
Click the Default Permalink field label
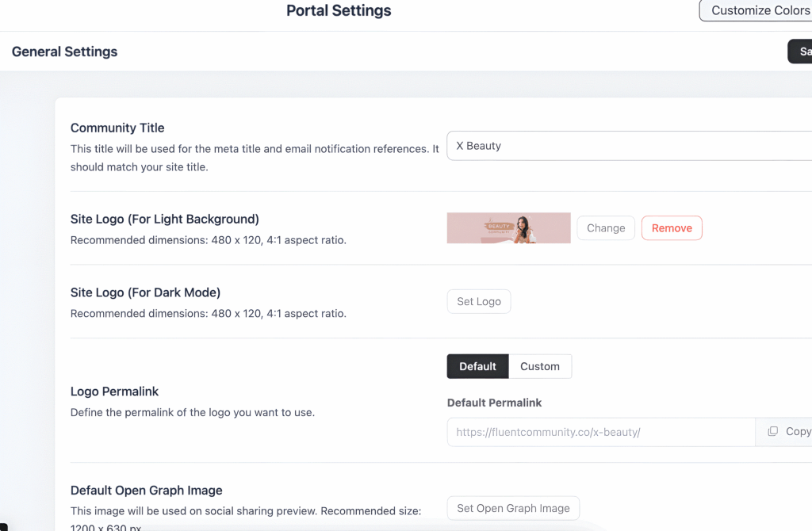point(494,403)
